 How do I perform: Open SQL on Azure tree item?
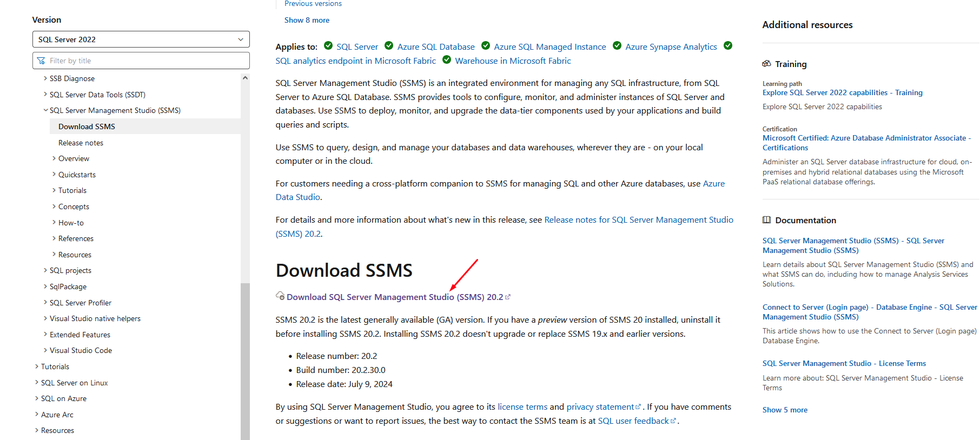pos(64,398)
